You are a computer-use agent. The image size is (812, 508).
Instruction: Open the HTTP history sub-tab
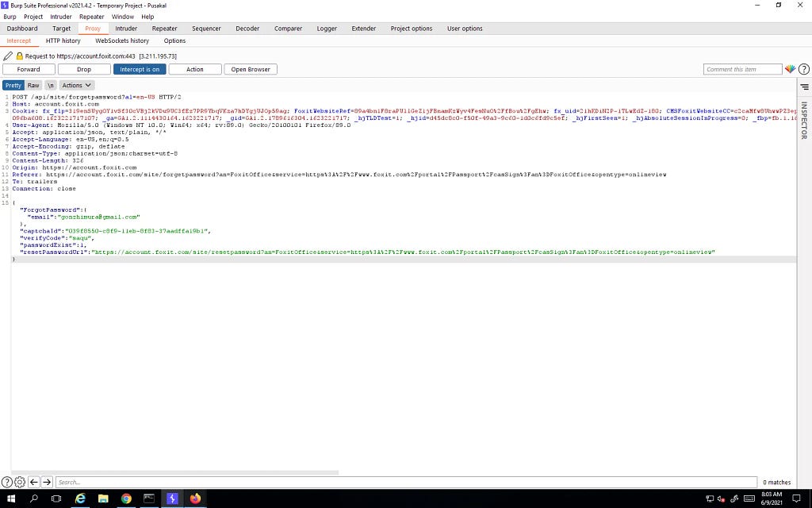coord(63,40)
